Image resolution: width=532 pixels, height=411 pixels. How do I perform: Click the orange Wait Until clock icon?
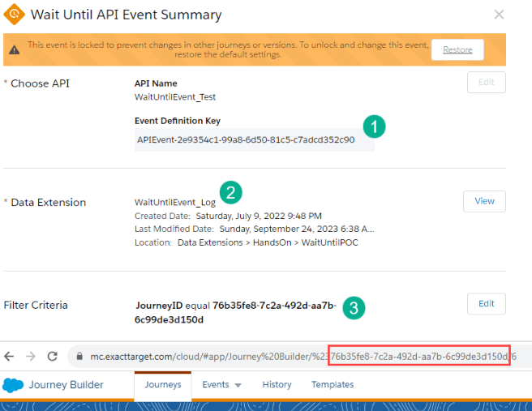click(15, 15)
